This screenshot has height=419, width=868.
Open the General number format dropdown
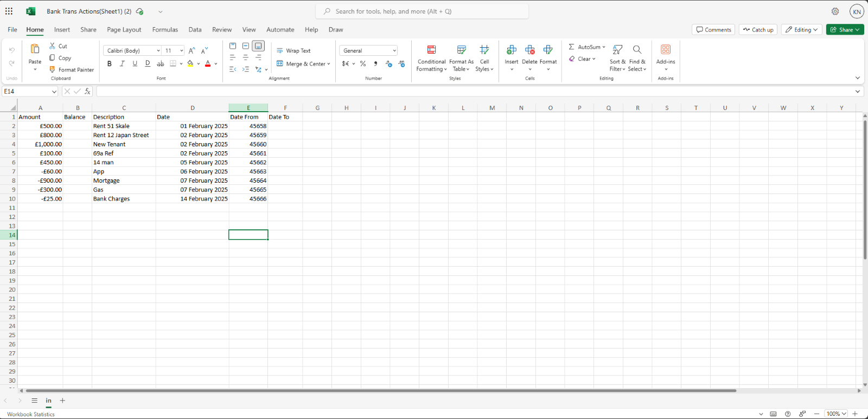tap(394, 51)
